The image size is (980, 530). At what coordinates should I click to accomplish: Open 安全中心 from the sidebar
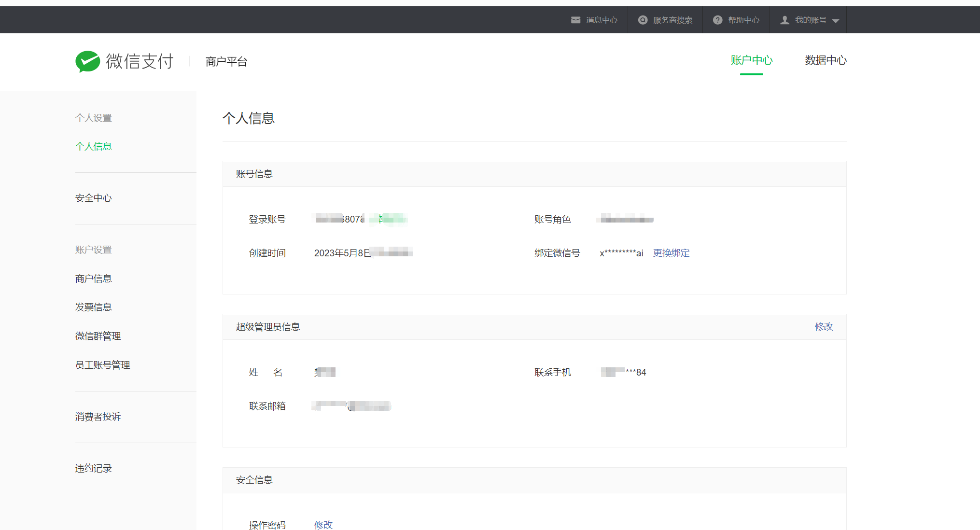click(x=93, y=198)
